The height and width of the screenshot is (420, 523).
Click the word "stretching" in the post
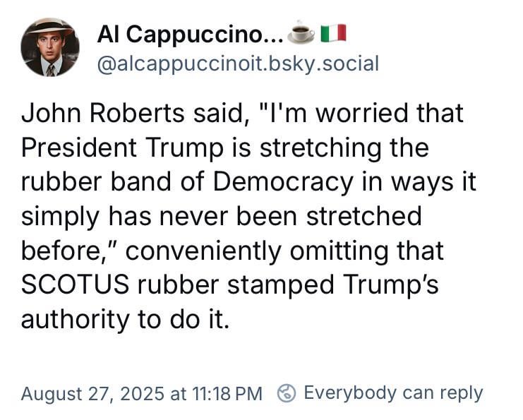[311, 148]
